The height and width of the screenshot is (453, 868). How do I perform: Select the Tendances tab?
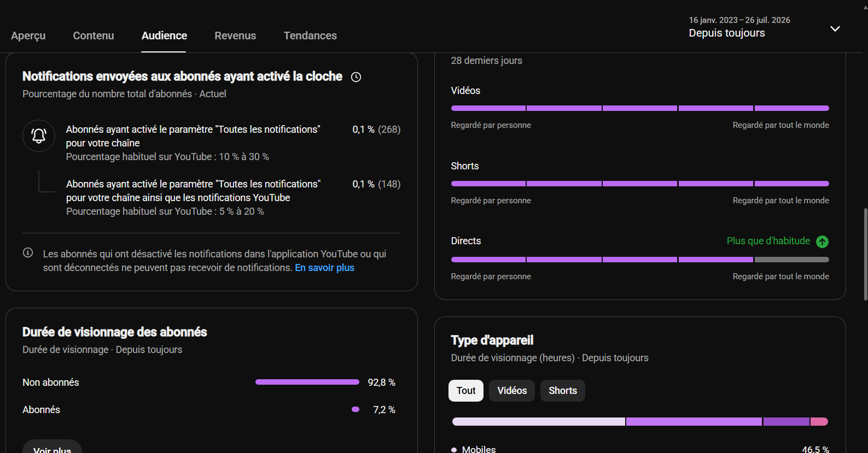[x=310, y=36]
